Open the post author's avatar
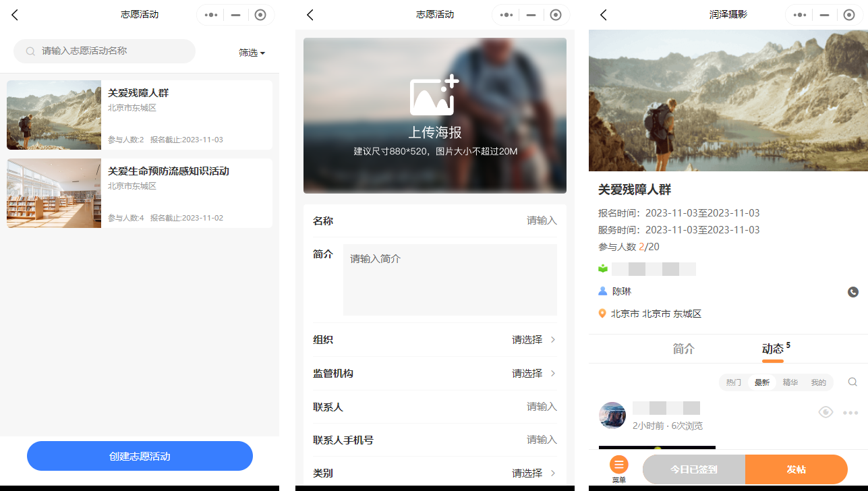Screen dimensions: 868x491 click(x=612, y=415)
